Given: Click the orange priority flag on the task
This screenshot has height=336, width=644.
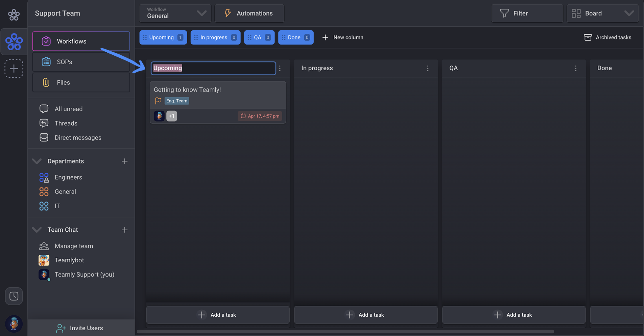Looking at the screenshot, I should 158,101.
